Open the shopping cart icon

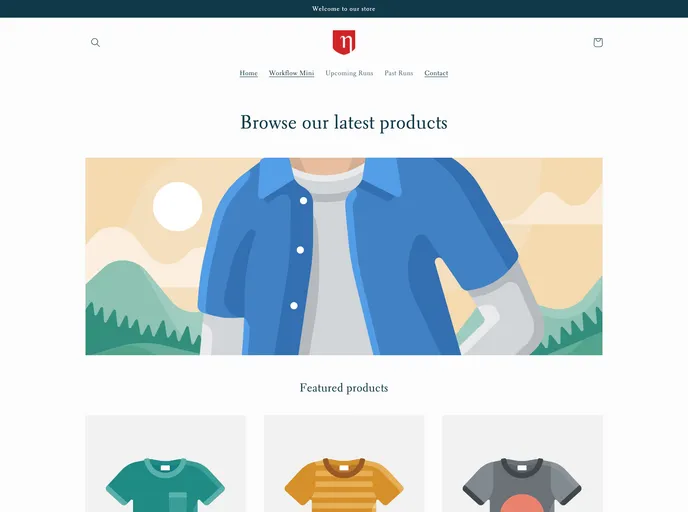(598, 43)
